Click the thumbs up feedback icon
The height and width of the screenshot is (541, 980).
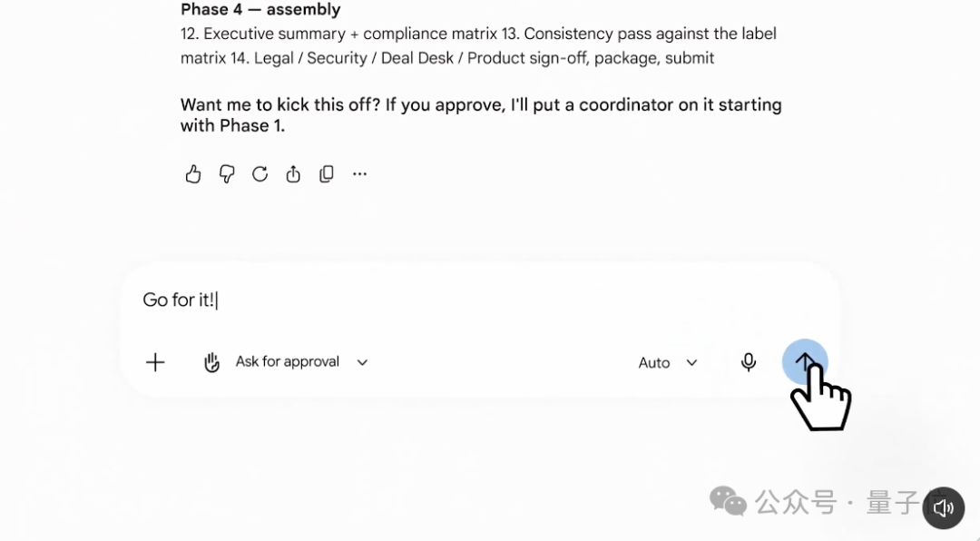pyautogui.click(x=193, y=174)
